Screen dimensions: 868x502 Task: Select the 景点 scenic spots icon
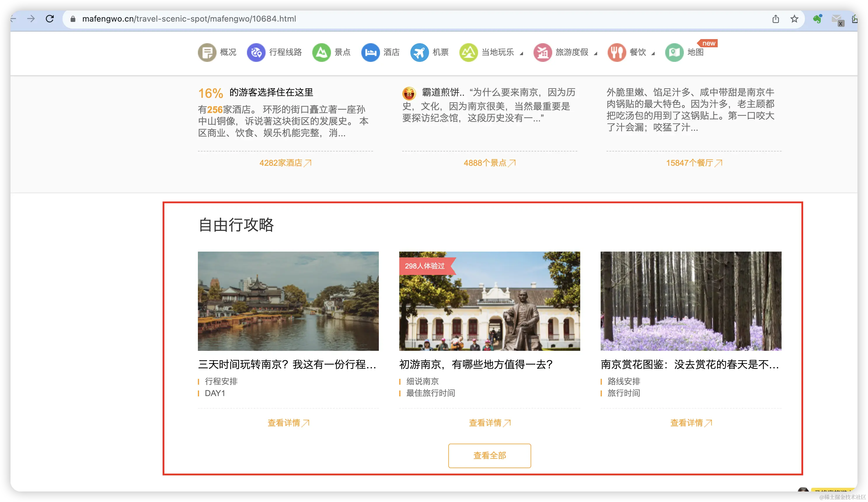(x=321, y=52)
